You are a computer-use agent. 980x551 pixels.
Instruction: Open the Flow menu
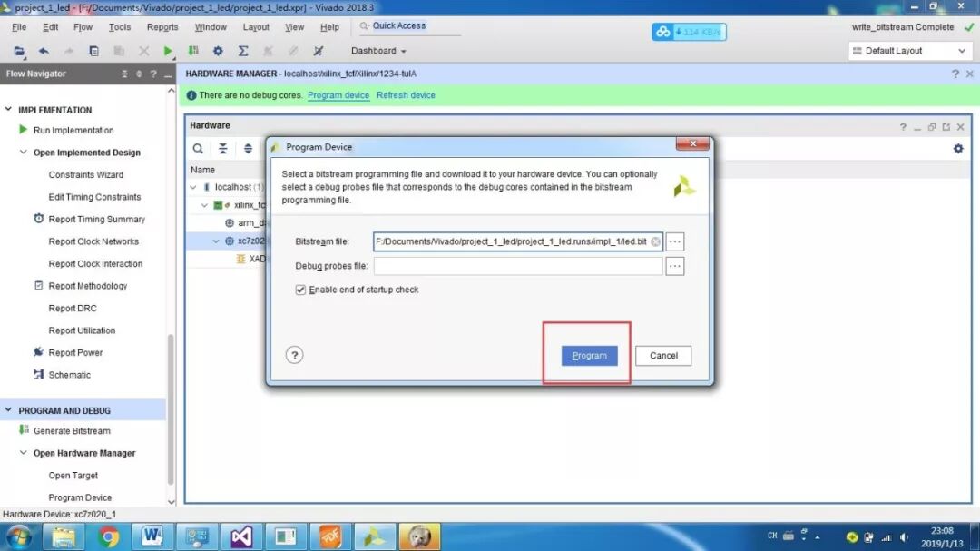point(83,27)
